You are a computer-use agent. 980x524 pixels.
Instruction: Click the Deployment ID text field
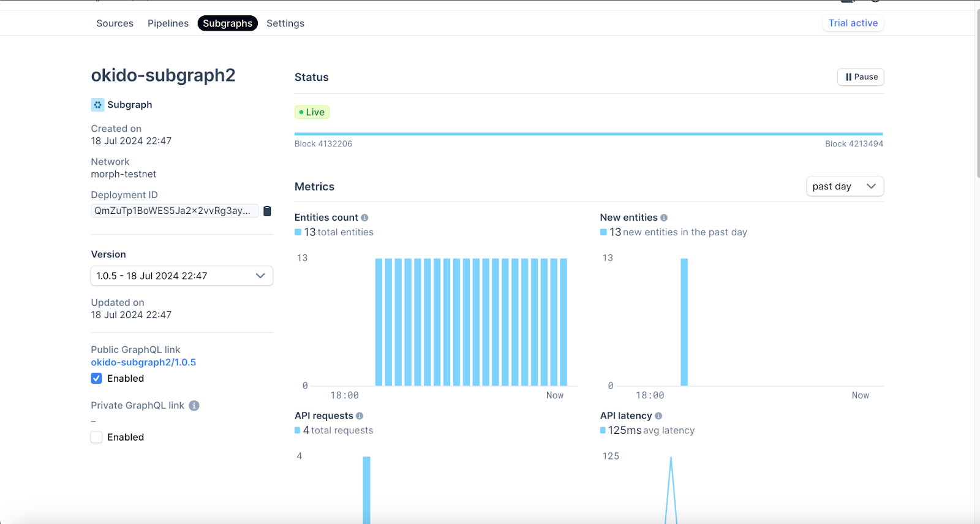coord(174,211)
